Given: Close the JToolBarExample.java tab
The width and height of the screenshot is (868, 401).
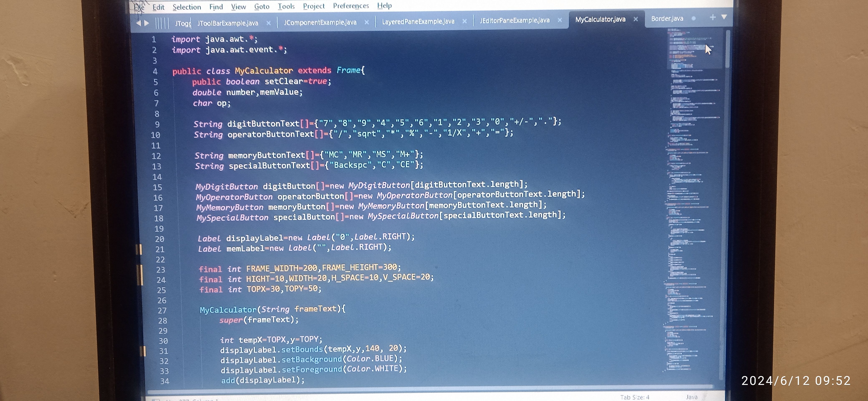Looking at the screenshot, I should coord(269,23).
